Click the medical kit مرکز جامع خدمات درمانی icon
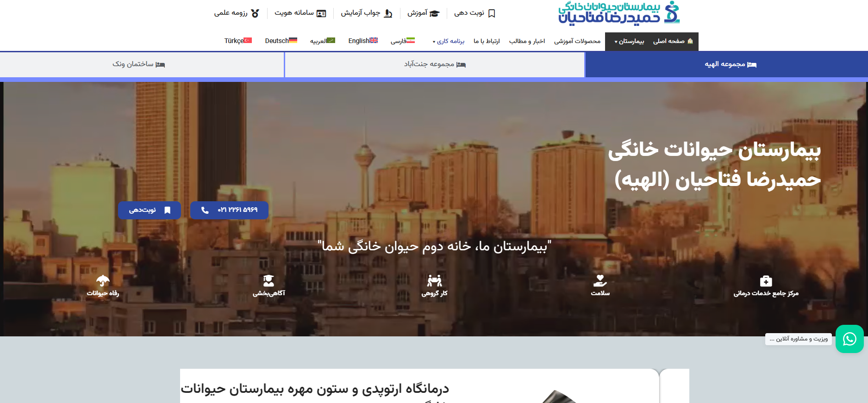 tap(766, 281)
